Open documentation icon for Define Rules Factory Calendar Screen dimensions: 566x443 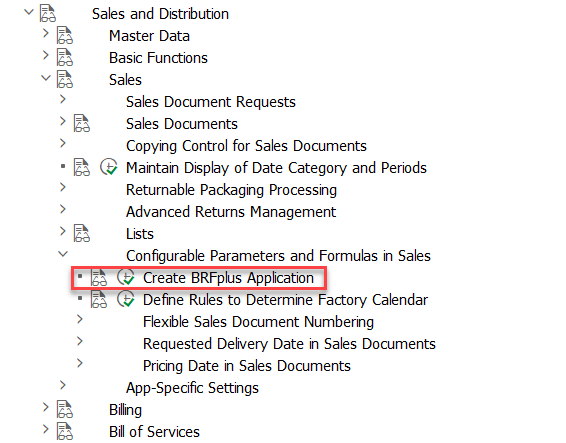coord(99,300)
